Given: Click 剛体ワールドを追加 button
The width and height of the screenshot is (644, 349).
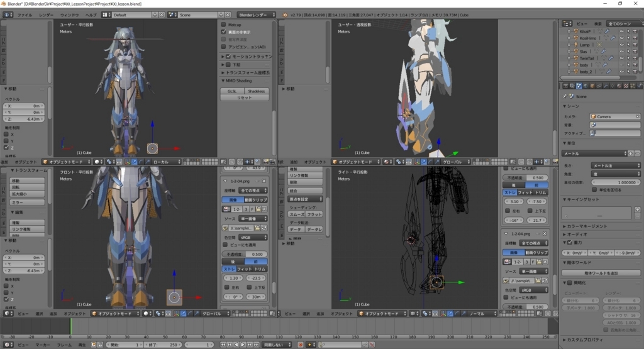Looking at the screenshot, I should [x=601, y=273].
